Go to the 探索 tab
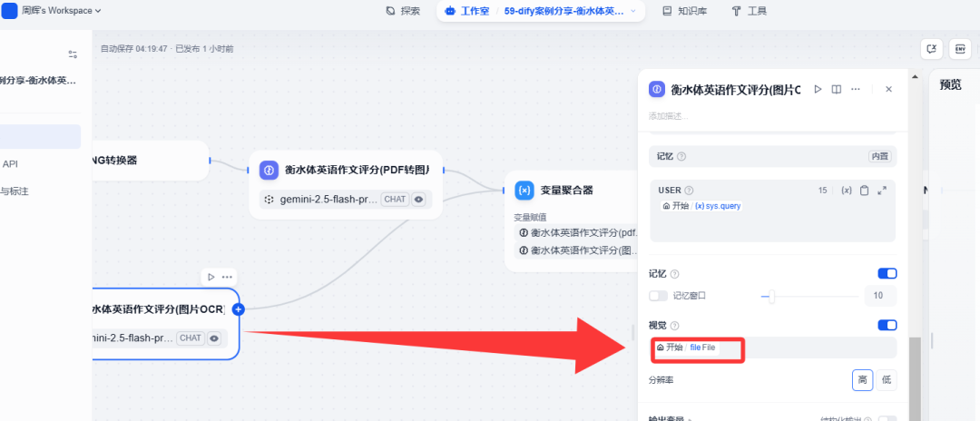This screenshot has width=980, height=421. [x=403, y=11]
